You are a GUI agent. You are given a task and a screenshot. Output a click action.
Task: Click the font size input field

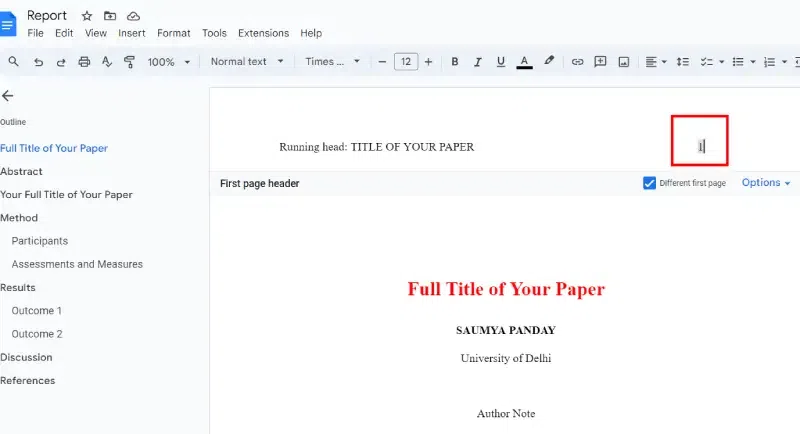click(406, 62)
